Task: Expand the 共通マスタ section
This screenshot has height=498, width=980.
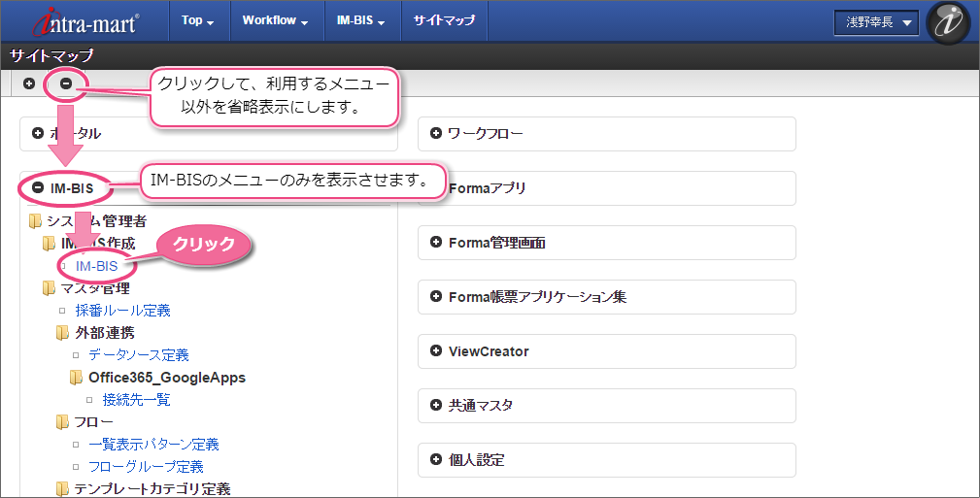Action: [x=436, y=405]
